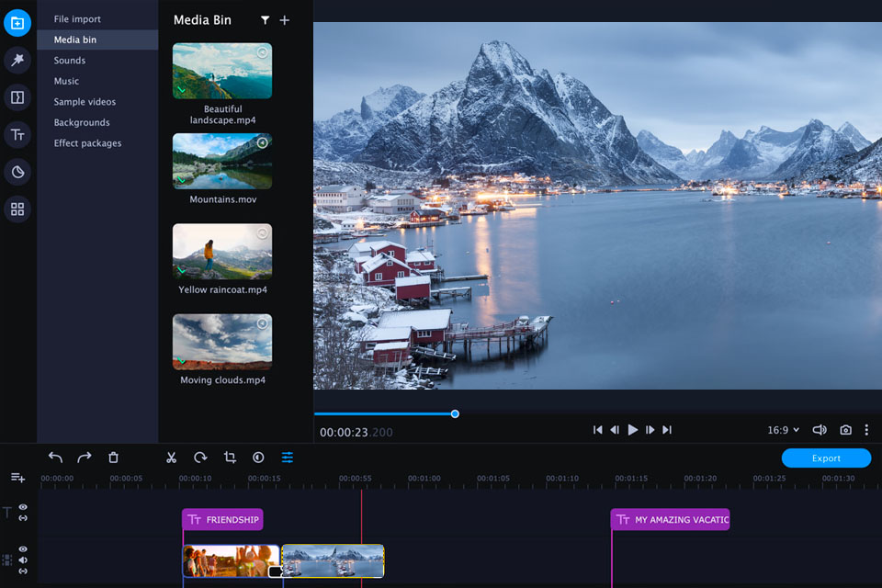Viewport: 882px width, 588px height.
Task: Step back one frame
Action: tap(615, 430)
